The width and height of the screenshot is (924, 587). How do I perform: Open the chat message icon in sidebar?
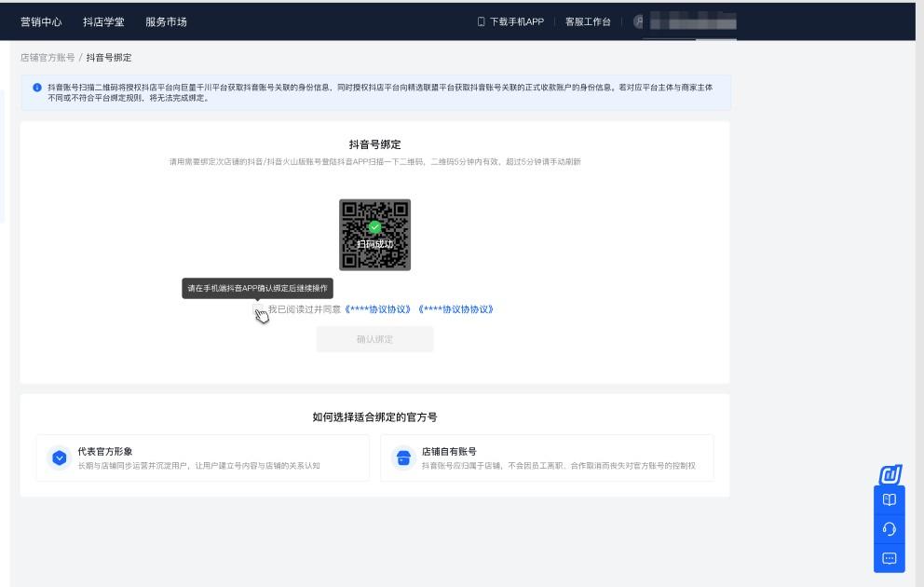(890, 558)
